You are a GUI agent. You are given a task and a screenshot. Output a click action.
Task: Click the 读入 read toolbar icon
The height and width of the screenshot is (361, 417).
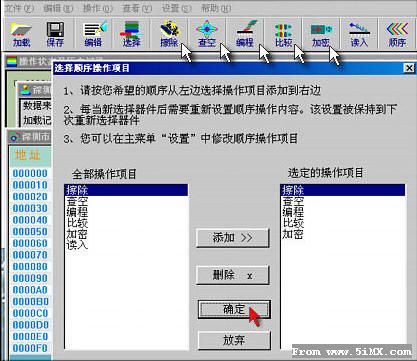(x=359, y=34)
